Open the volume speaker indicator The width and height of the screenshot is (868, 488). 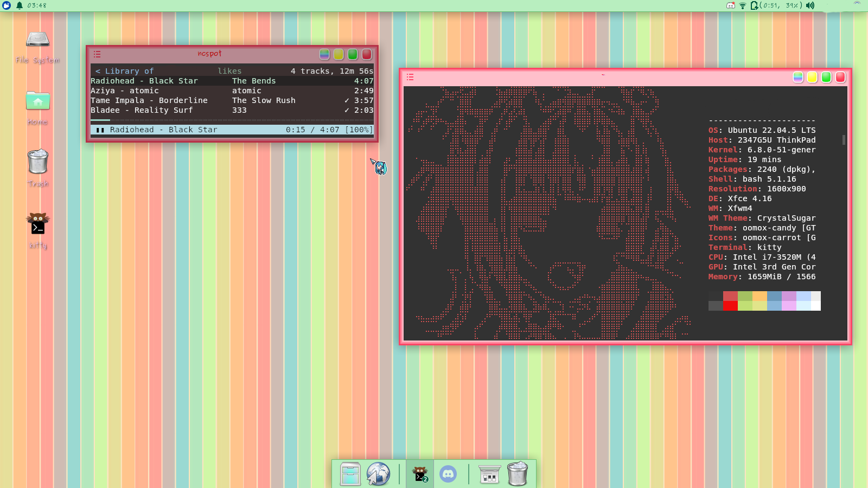click(x=810, y=5)
